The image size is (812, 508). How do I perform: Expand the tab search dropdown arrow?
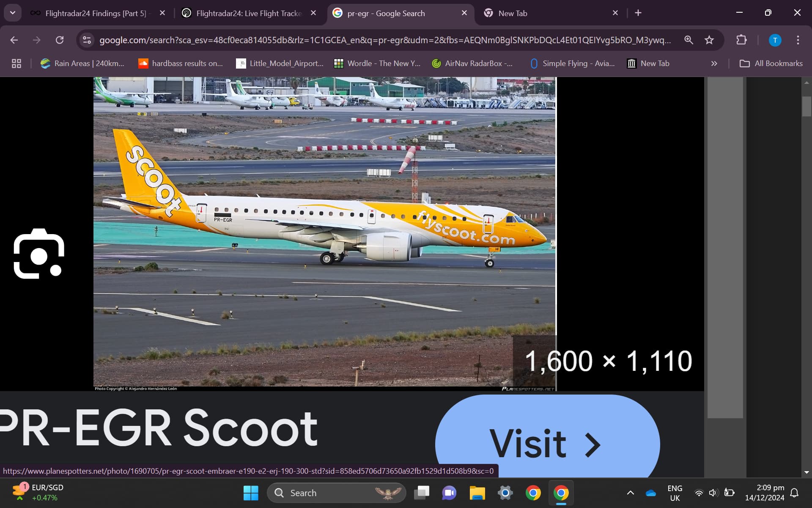[x=13, y=13]
